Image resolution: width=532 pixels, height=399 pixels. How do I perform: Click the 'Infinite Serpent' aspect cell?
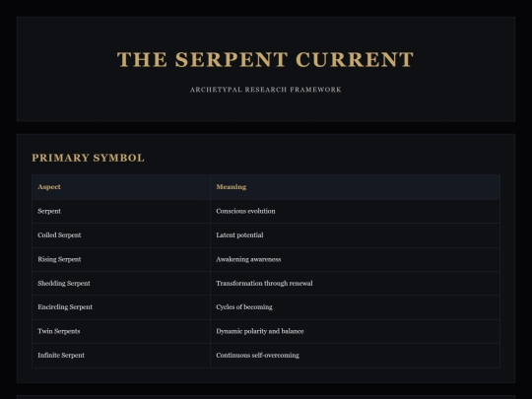(x=121, y=356)
